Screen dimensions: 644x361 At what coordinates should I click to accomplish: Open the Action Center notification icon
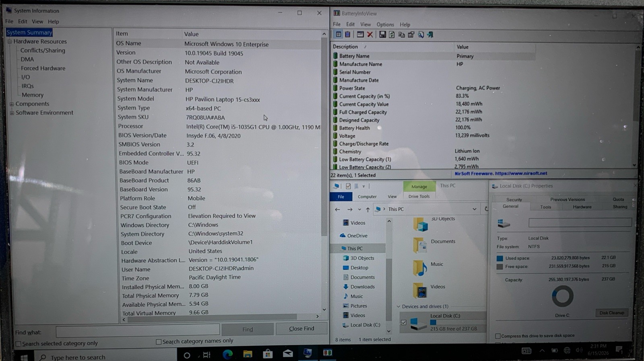click(619, 350)
